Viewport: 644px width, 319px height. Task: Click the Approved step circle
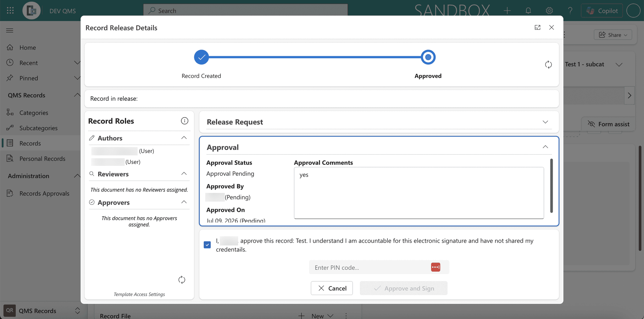coord(428,57)
